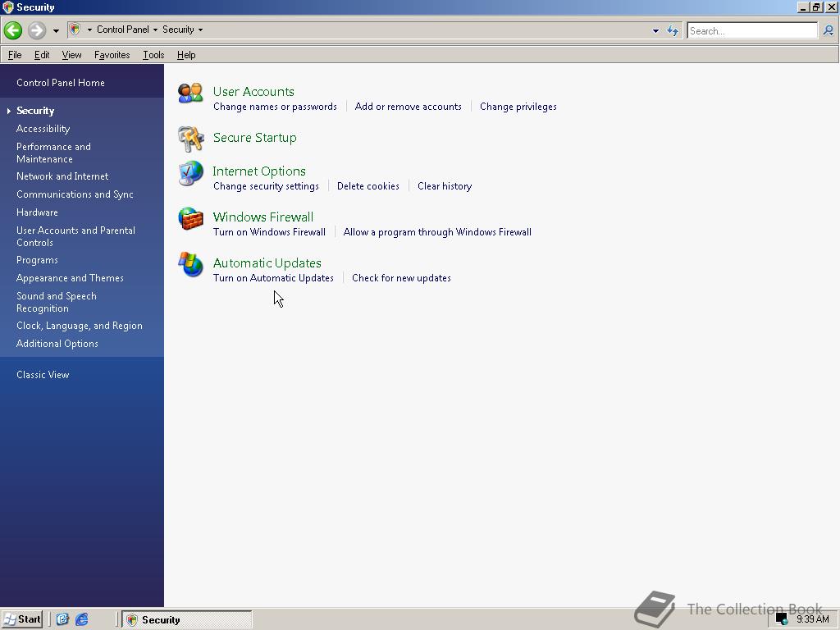Select Security in the sidebar
Viewport: 840px width, 630px height.
(x=35, y=111)
